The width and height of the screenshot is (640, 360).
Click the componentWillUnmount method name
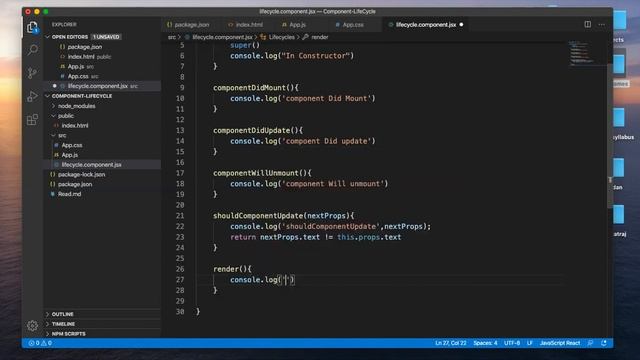point(256,173)
